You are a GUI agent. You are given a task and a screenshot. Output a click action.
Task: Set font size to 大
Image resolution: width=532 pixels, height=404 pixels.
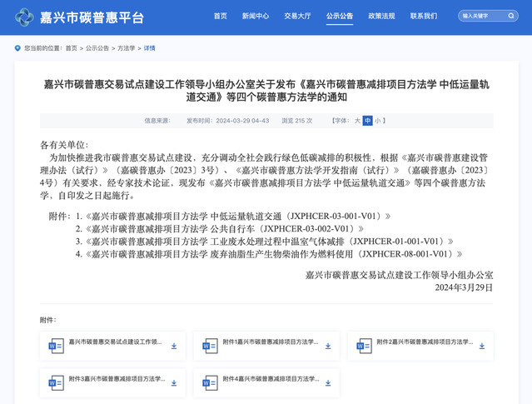357,121
